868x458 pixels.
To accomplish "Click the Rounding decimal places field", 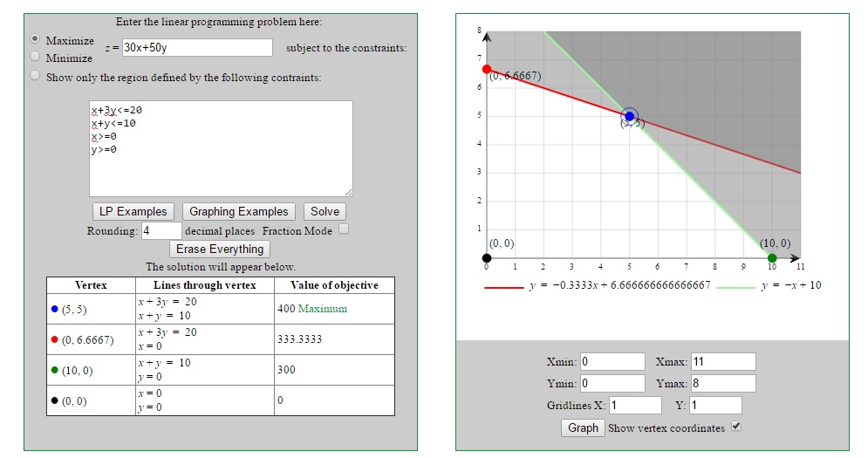I will (x=161, y=231).
